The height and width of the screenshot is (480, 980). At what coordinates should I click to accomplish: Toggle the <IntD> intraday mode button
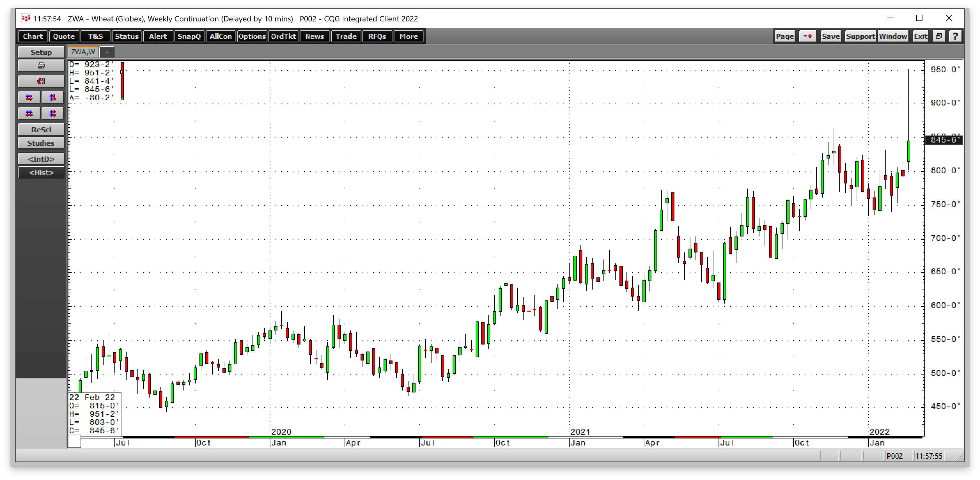41,159
